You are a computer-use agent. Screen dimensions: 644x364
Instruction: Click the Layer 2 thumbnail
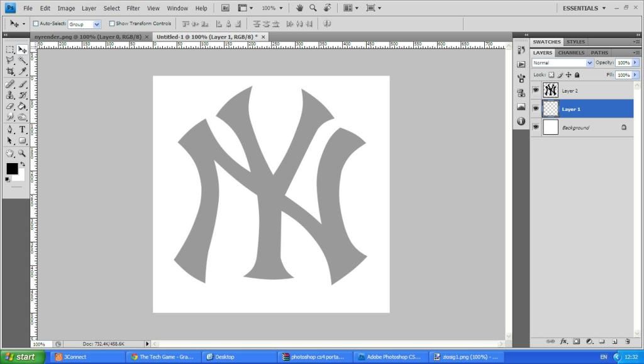(x=550, y=90)
